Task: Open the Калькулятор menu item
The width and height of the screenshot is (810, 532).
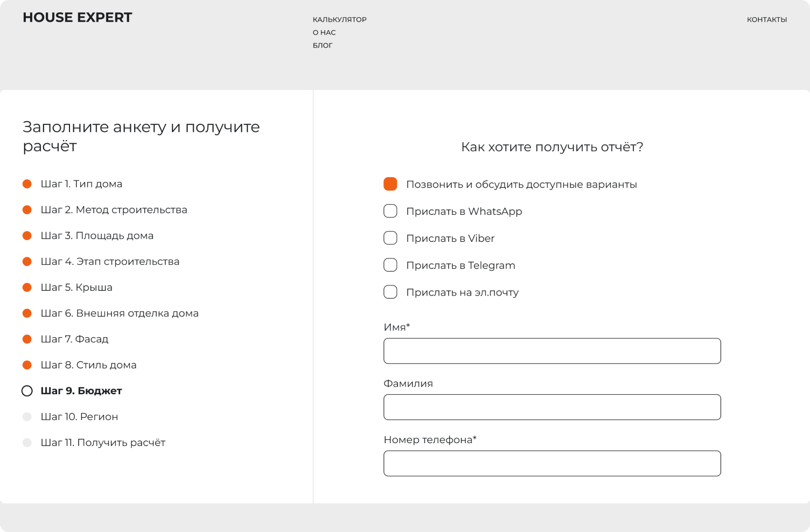Action: tap(339, 20)
